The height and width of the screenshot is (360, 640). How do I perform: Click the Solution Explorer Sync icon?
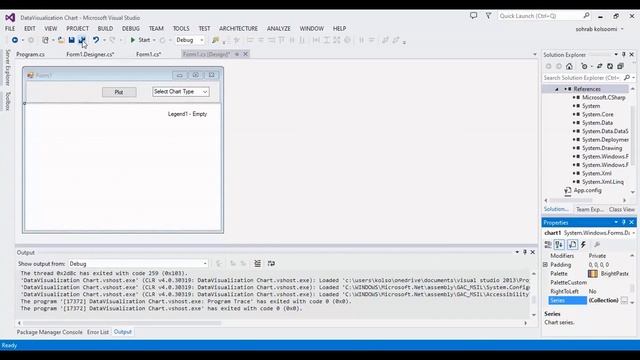(599, 66)
